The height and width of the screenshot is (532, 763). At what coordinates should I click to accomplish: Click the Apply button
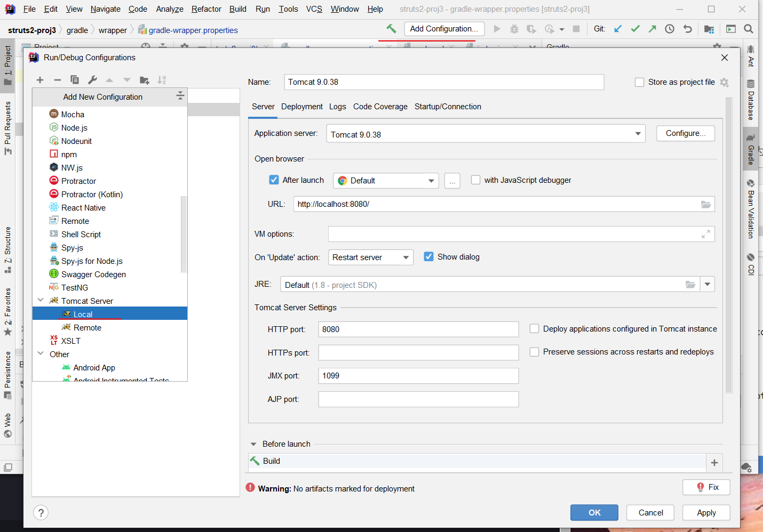[x=706, y=513]
